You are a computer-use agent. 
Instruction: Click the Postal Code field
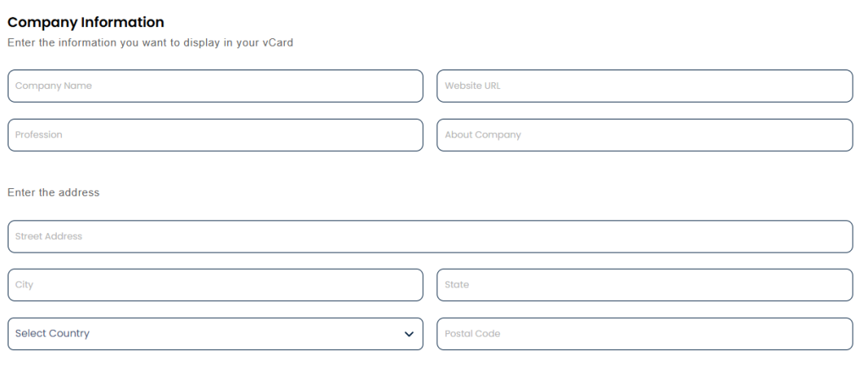(x=644, y=334)
